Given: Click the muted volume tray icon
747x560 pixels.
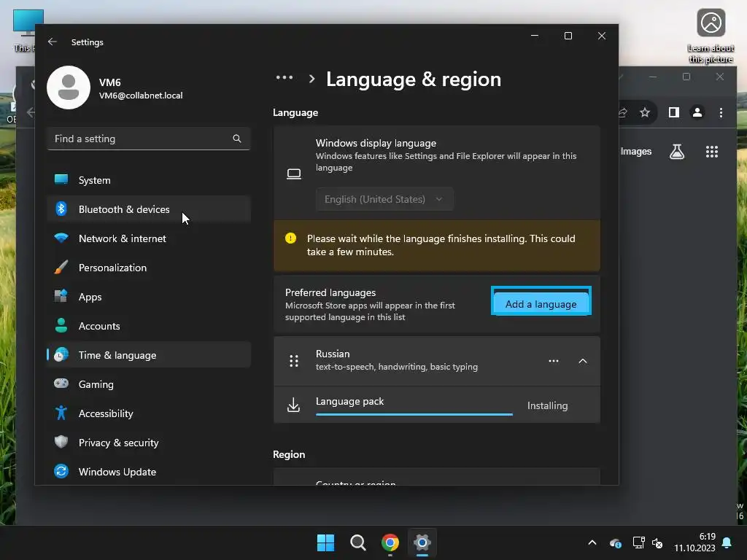Looking at the screenshot, I should [x=657, y=542].
